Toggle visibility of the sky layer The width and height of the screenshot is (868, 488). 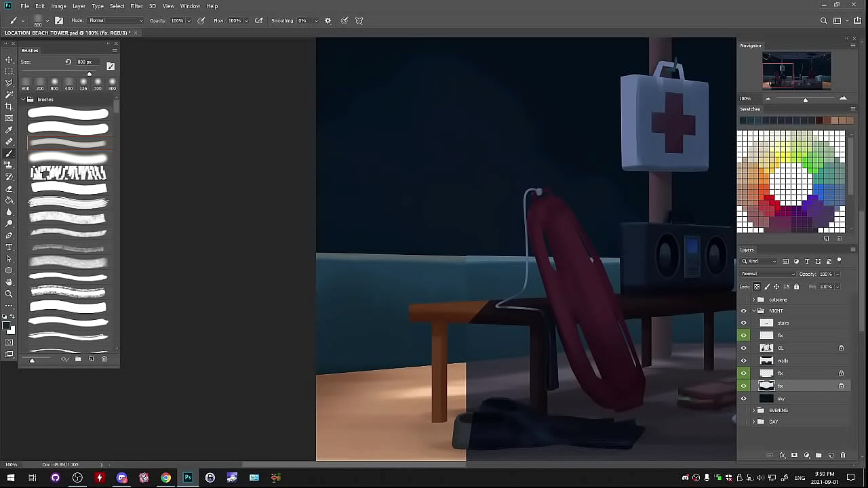(744, 399)
